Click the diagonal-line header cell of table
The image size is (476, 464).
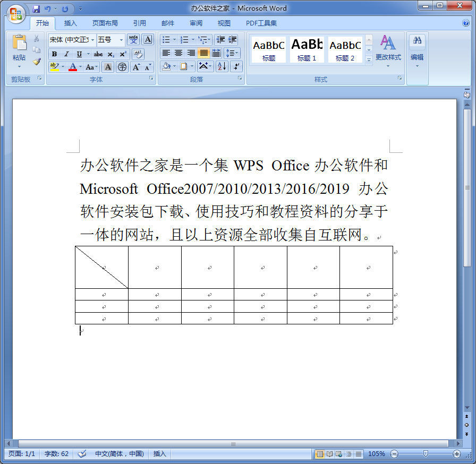(101, 267)
